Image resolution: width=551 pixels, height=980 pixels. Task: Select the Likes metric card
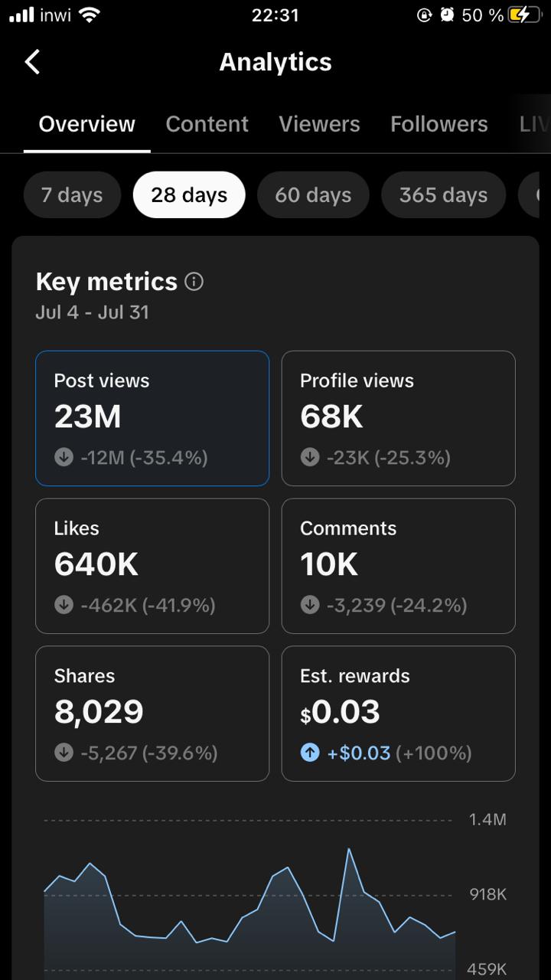152,566
